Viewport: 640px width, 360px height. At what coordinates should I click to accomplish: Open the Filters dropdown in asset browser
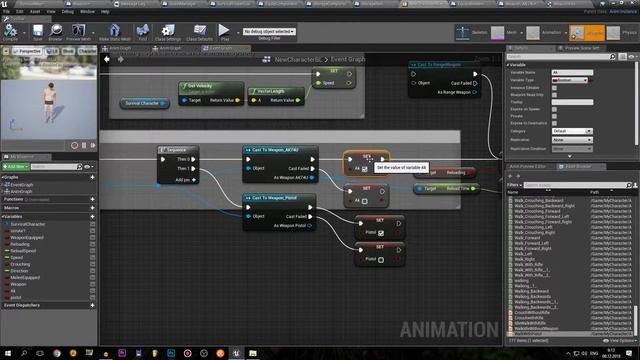coord(514,185)
